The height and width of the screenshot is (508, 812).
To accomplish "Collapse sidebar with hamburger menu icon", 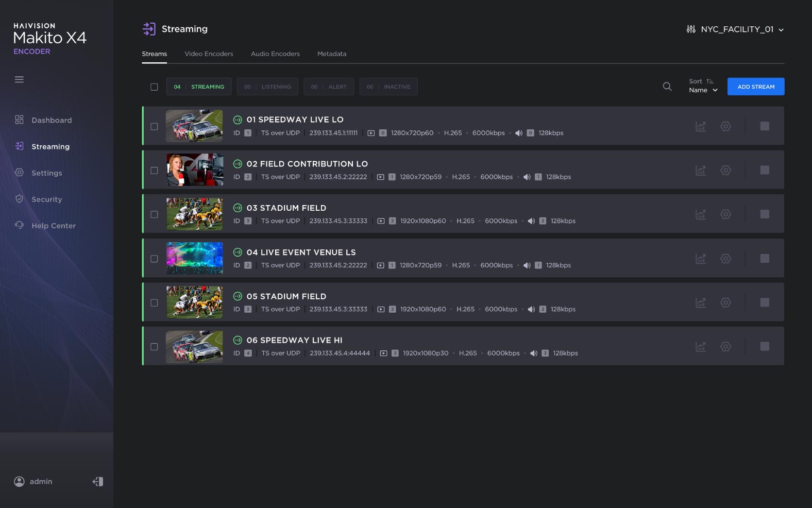I will 19,79.
